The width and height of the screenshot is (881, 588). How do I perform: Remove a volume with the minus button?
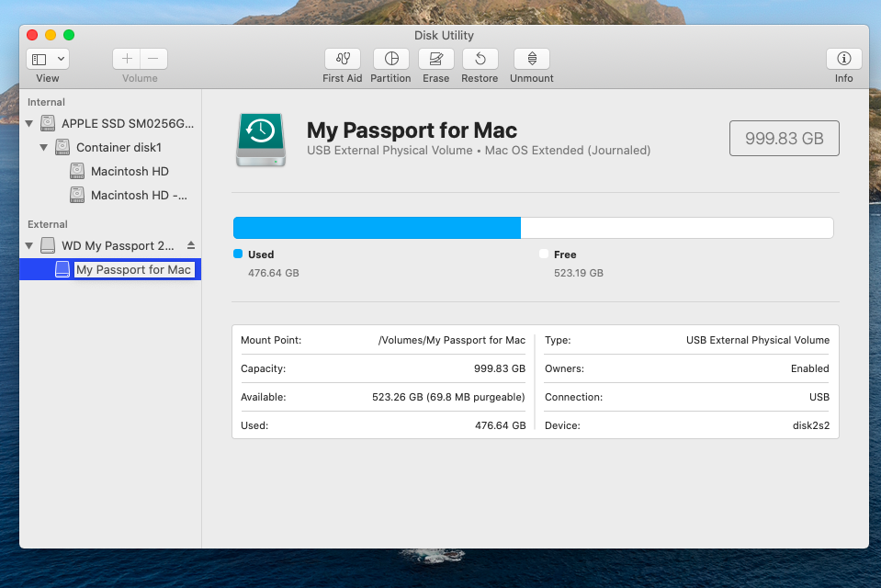click(x=153, y=59)
